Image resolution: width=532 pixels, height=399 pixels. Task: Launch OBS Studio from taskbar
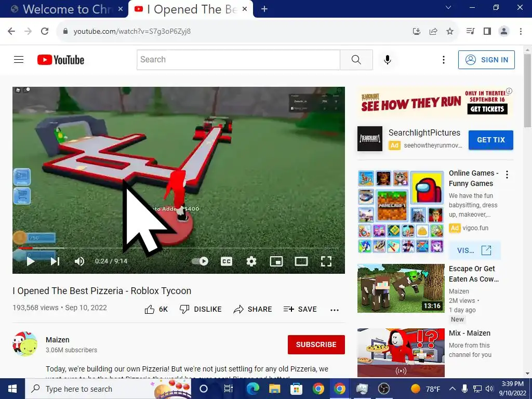pyautogui.click(x=384, y=389)
